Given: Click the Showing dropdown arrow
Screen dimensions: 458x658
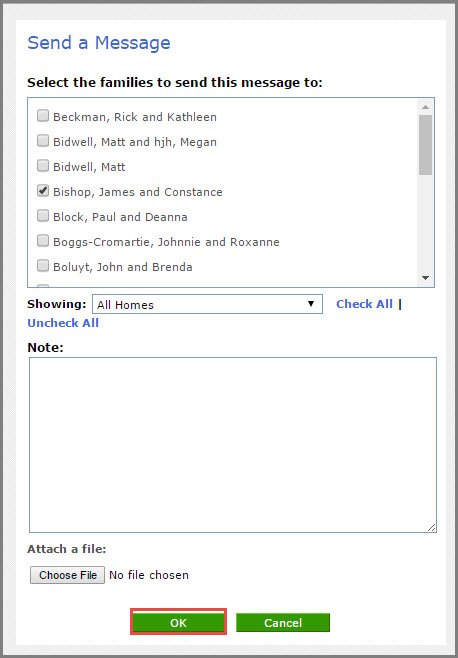Looking at the screenshot, I should tap(311, 304).
